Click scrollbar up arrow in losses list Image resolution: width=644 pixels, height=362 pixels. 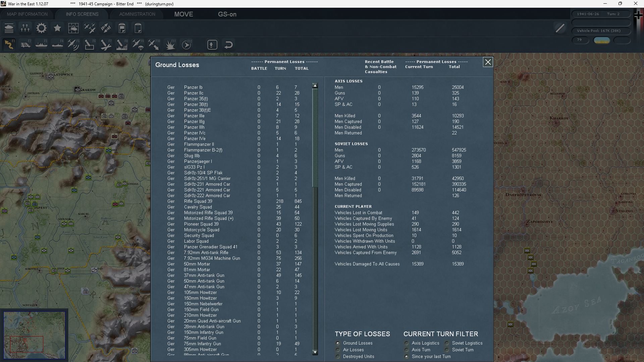(x=315, y=86)
